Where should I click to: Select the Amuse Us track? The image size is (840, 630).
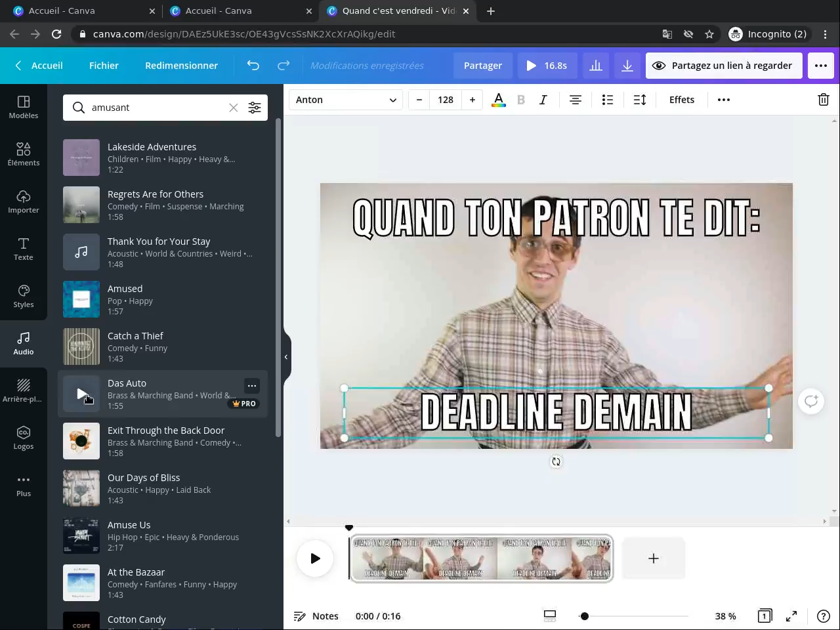163,535
